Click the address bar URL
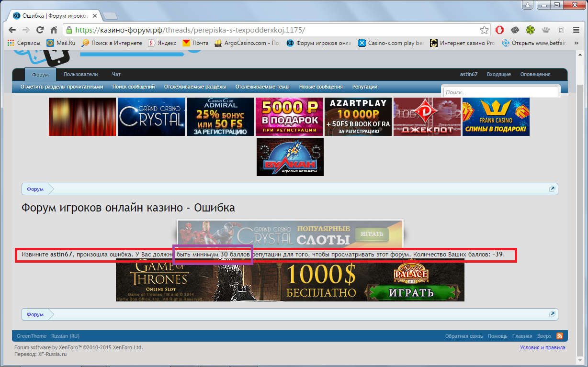The width and height of the screenshot is (588, 367). click(x=190, y=30)
